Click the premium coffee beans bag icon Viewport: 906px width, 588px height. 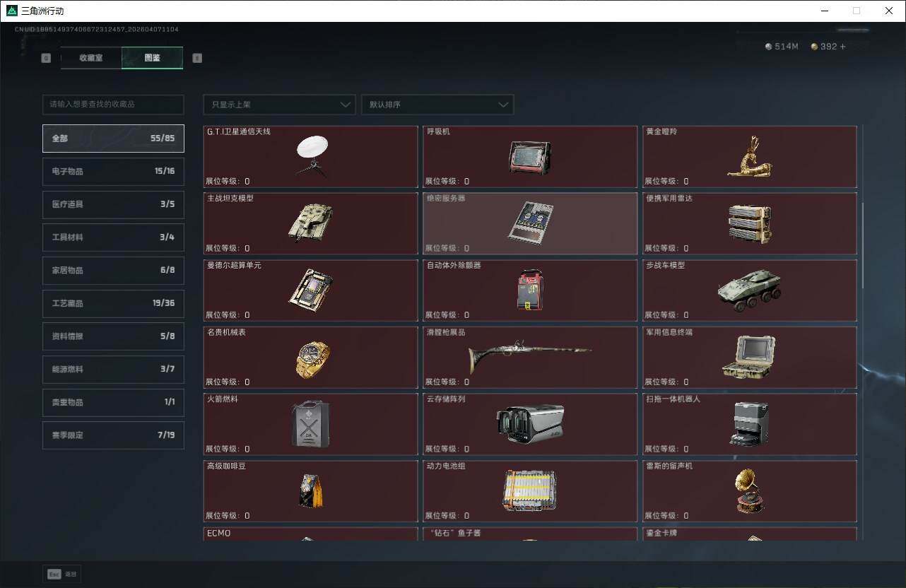click(x=311, y=490)
